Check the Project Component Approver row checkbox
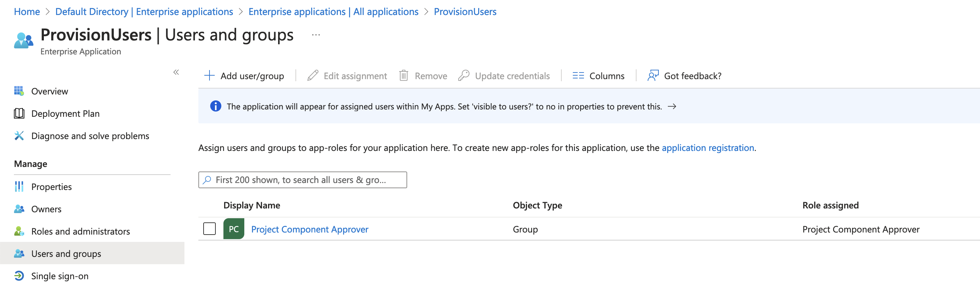 (210, 229)
